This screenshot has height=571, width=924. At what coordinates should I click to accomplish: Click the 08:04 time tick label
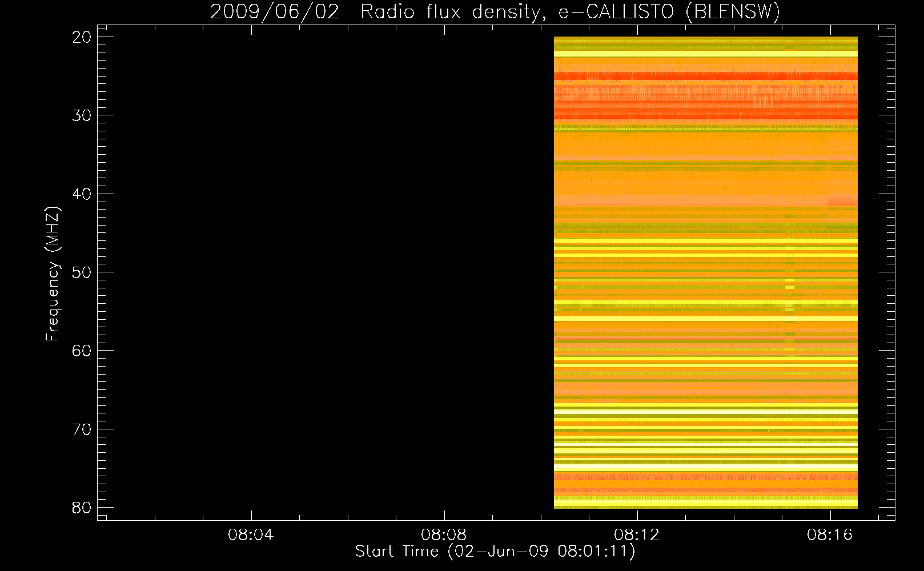pos(251,535)
